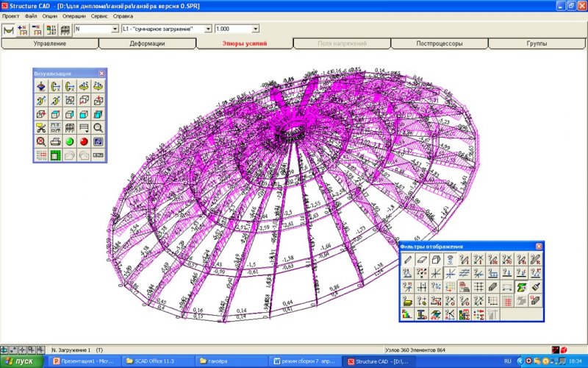588x368 pixels.
Task: Click the I-beam section icon in filters panel
Action: click(x=421, y=315)
